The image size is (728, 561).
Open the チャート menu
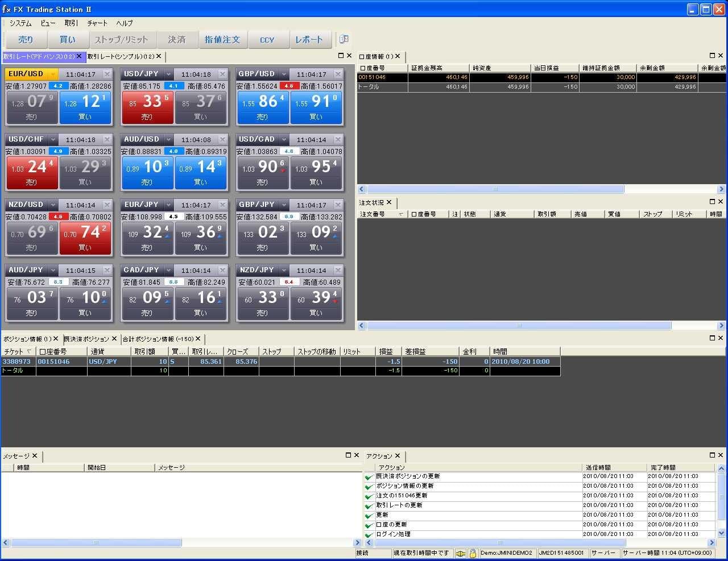pos(97,23)
